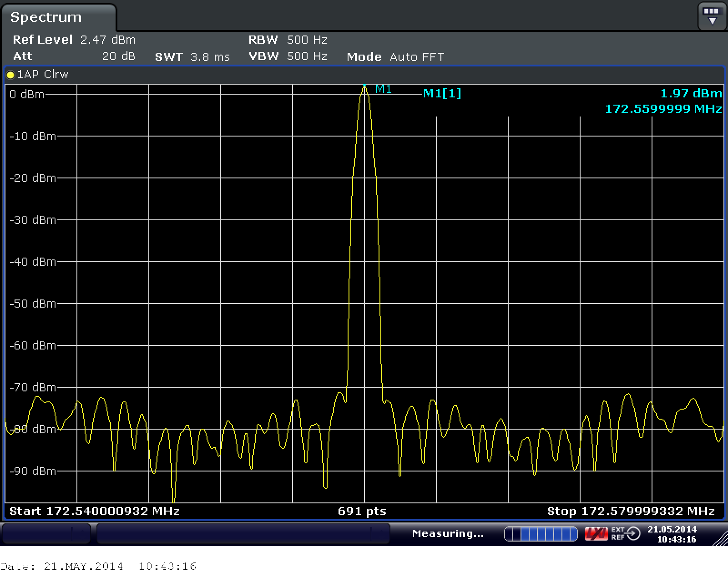
Task: Select the SWT 3.8 ms setting
Action: tap(192, 57)
